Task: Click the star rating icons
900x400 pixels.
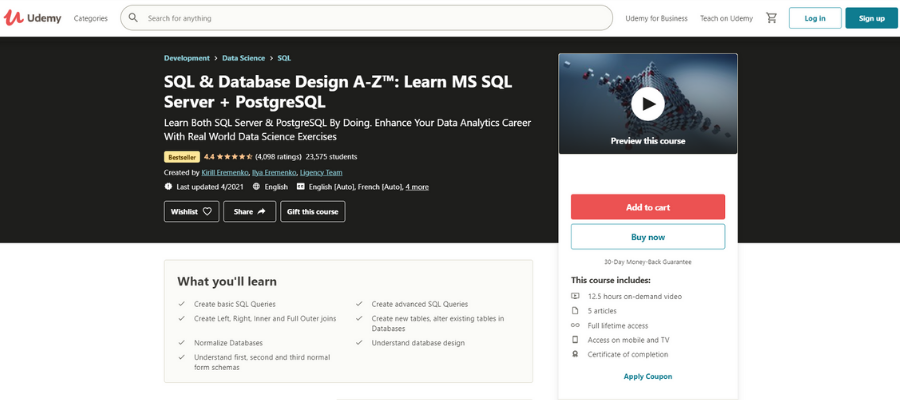Action: (x=234, y=156)
